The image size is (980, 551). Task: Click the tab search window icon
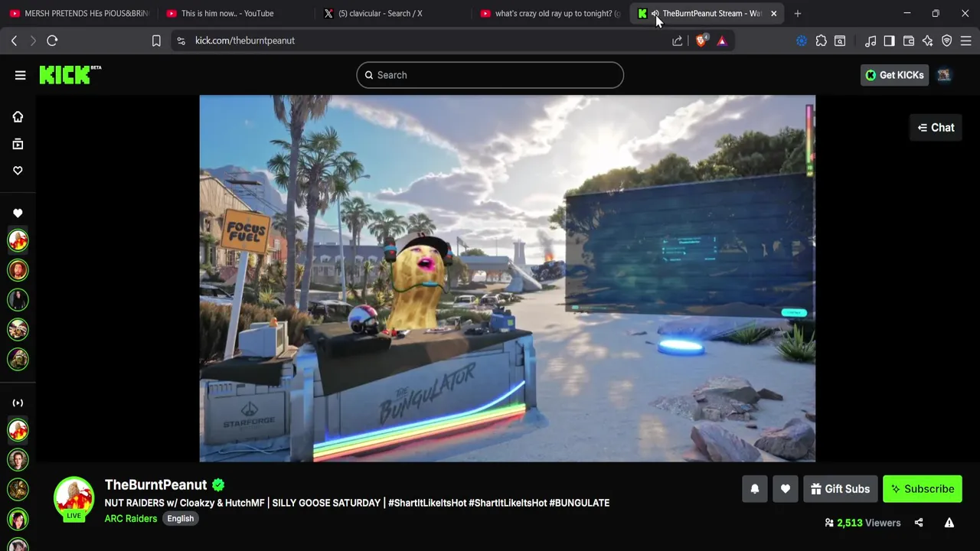pyautogui.click(x=840, y=41)
